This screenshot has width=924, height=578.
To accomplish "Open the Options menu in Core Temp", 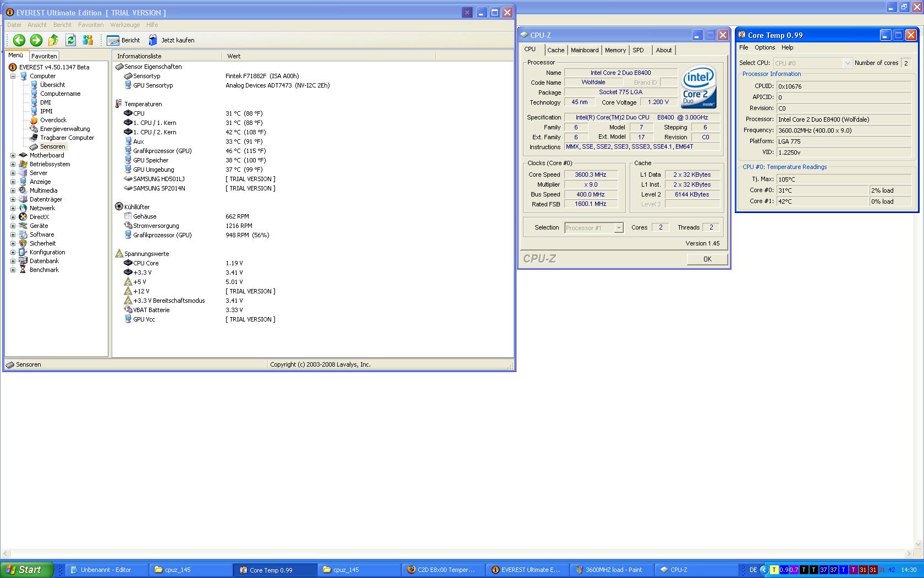I will click(765, 47).
